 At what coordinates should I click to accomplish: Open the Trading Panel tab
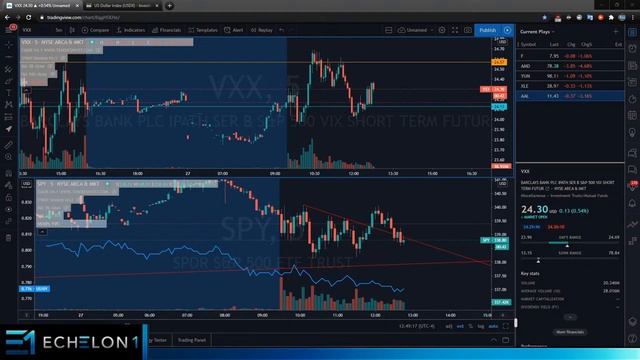click(x=192, y=340)
